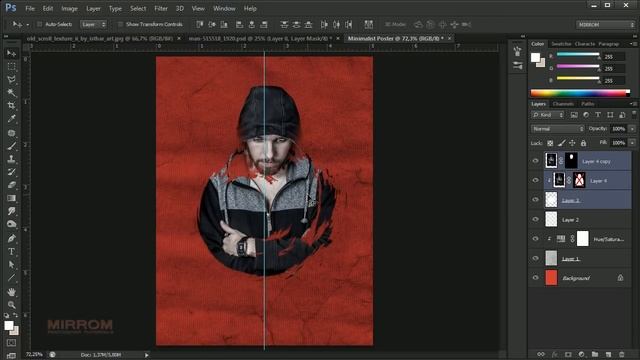
Task: Click the new adjustment layer icon
Action: [582, 354]
